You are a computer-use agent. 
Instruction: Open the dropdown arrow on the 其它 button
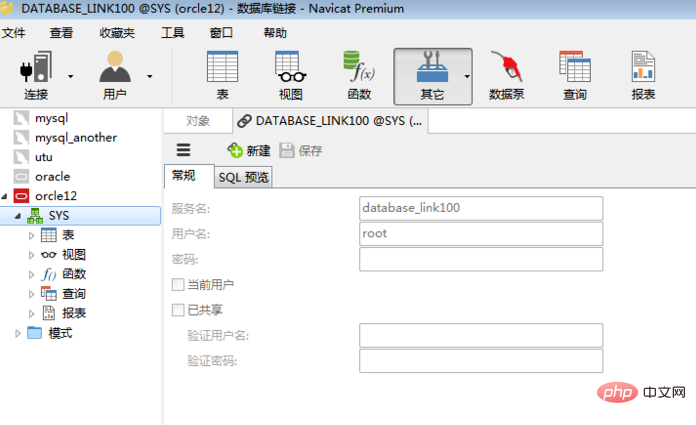click(x=467, y=76)
